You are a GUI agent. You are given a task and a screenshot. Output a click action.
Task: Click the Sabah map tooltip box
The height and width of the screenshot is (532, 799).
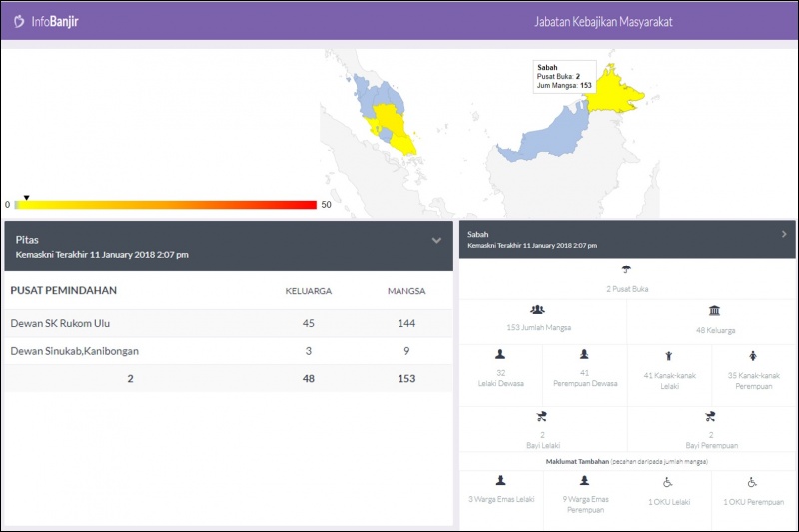coord(564,77)
